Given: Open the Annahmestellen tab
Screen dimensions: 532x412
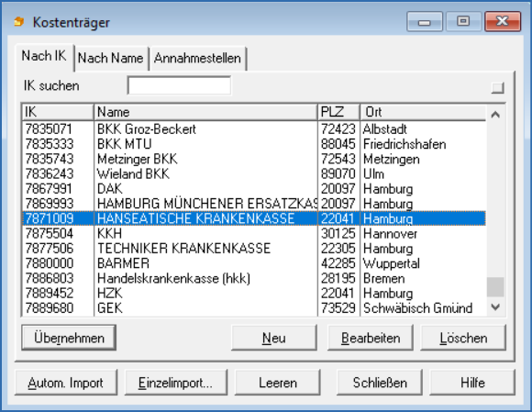Looking at the screenshot, I should coord(197,58).
